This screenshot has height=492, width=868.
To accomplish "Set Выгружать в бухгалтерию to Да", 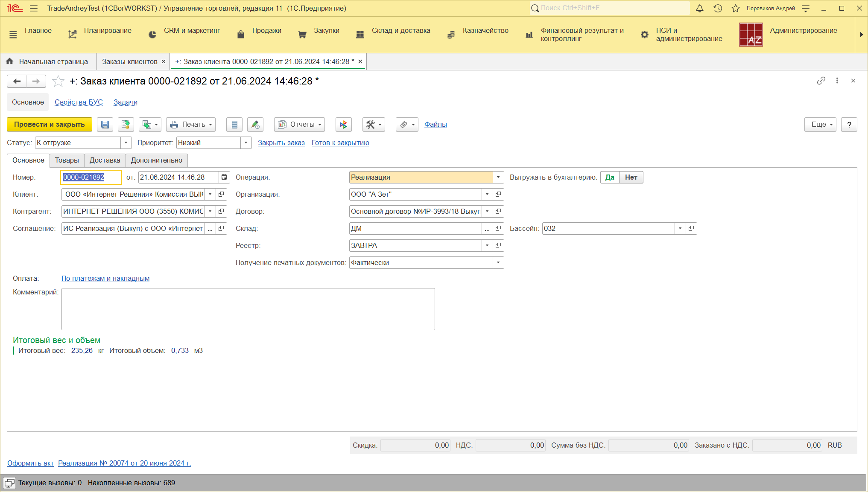I will (x=610, y=177).
